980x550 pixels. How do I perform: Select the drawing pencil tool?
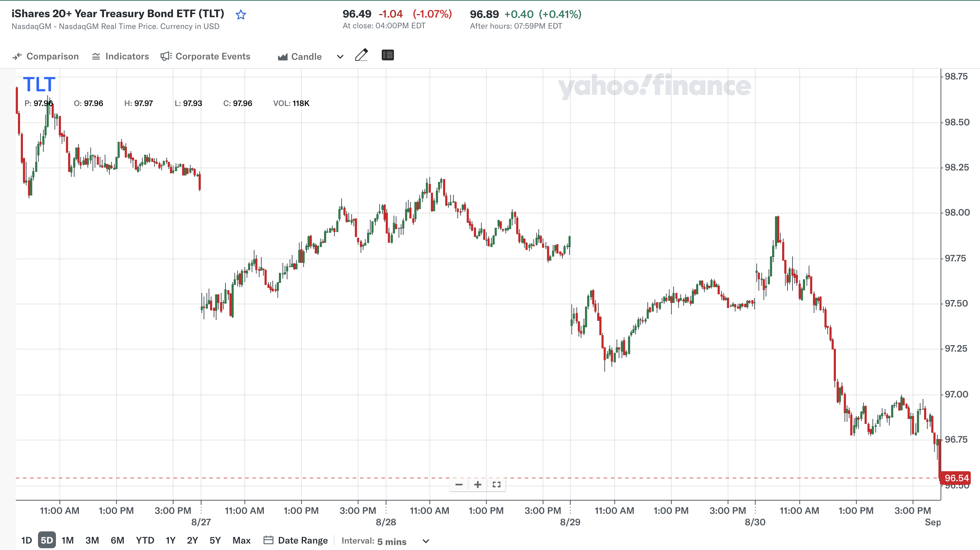(362, 55)
